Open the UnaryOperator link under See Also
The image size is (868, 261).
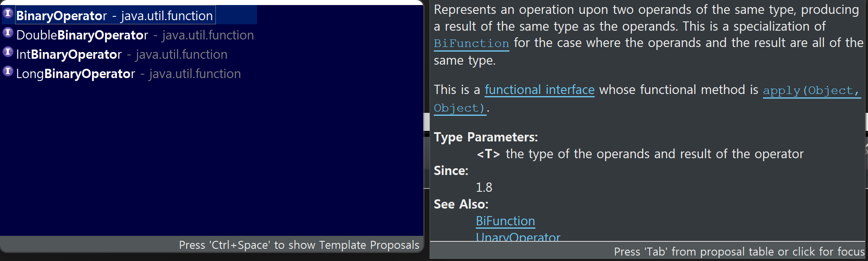pyautogui.click(x=518, y=236)
